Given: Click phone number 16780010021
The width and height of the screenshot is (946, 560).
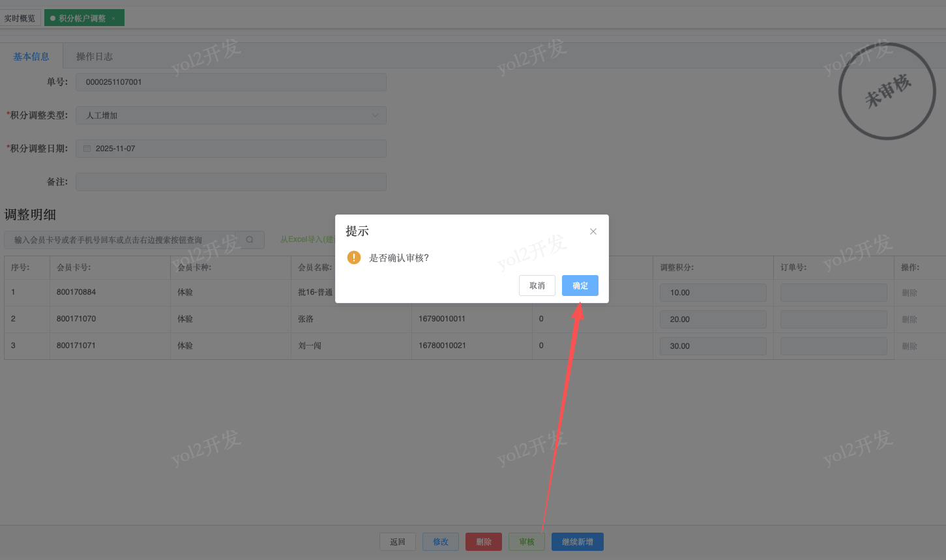Looking at the screenshot, I should (x=442, y=346).
